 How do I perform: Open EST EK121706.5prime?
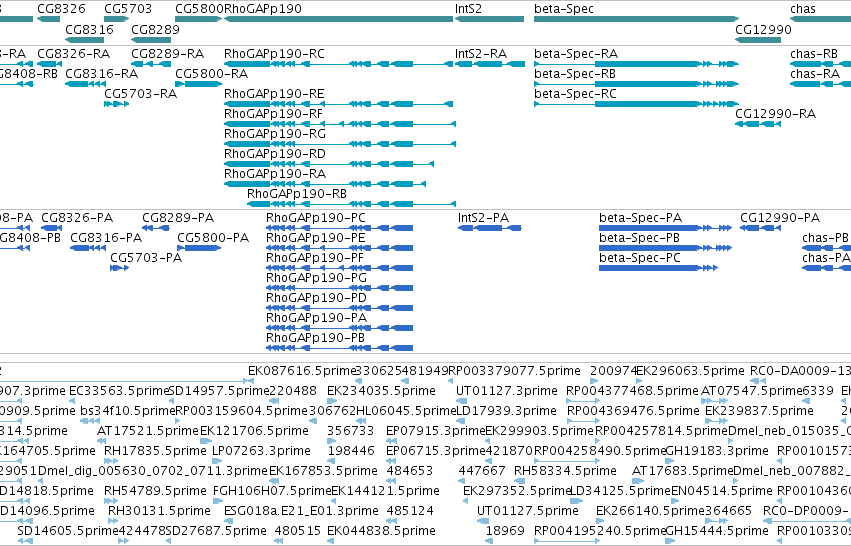[254, 431]
